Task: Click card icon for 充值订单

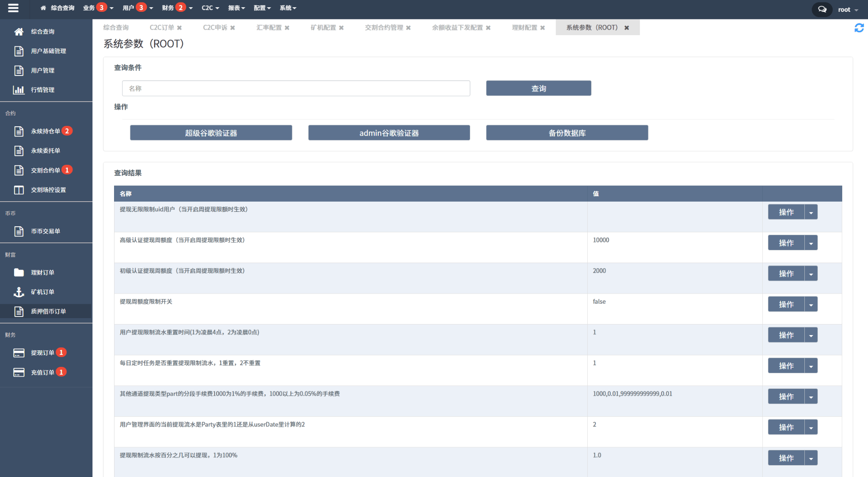Action: click(x=19, y=372)
